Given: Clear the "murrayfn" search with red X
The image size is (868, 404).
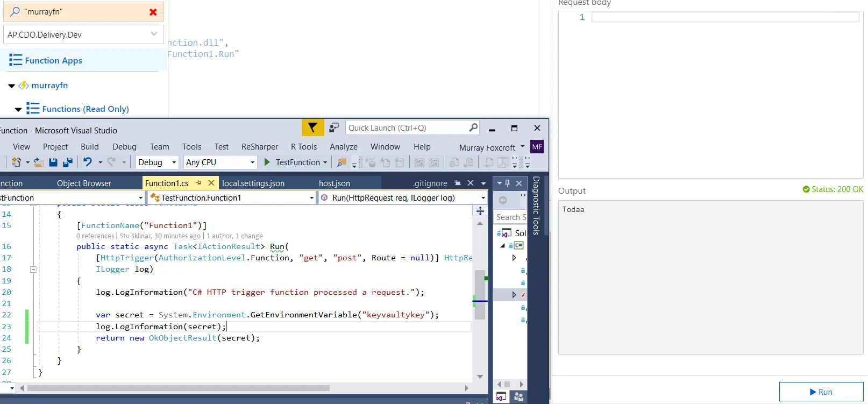Looking at the screenshot, I should tap(153, 12).
